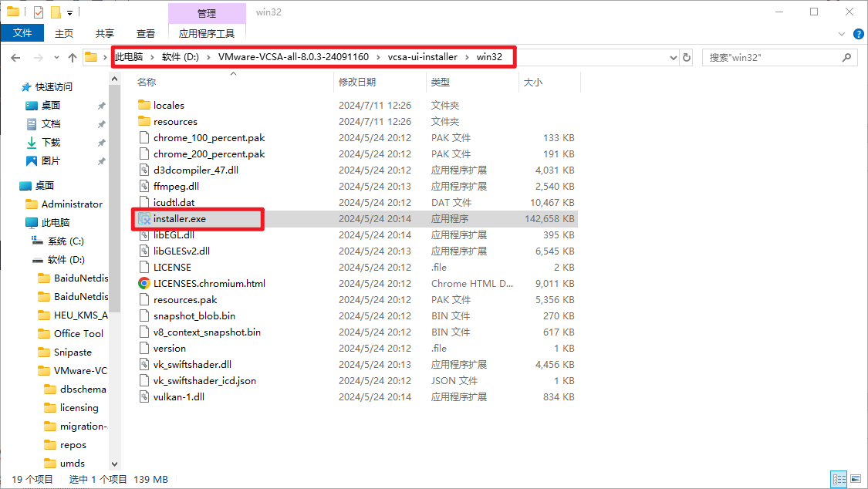Open the locales folder
The height and width of the screenshot is (489, 868).
(168, 105)
